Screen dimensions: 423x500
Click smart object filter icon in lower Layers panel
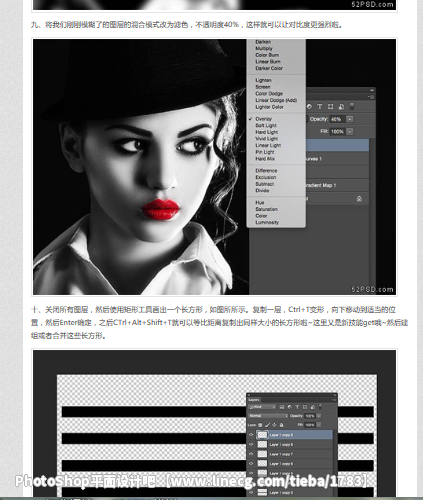tap(313, 407)
